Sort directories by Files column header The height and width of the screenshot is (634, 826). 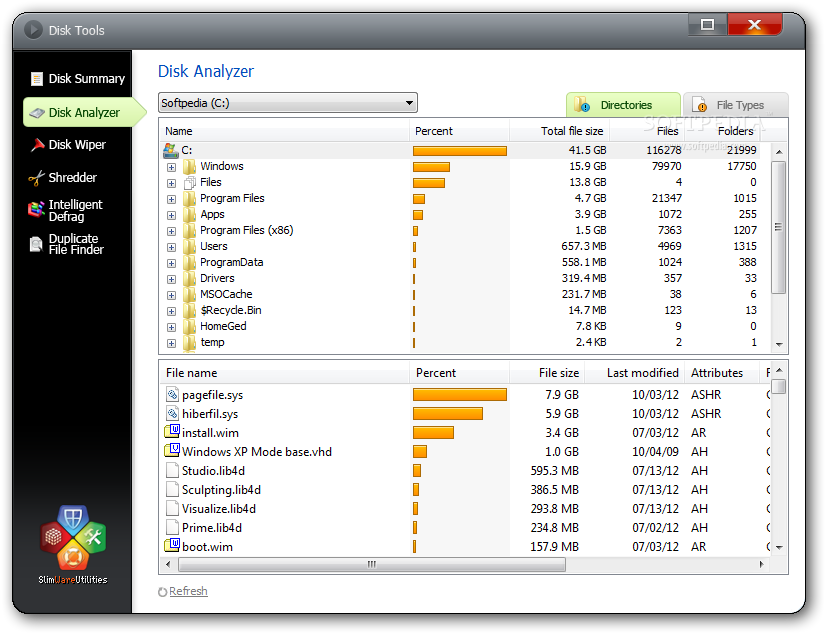click(646, 131)
